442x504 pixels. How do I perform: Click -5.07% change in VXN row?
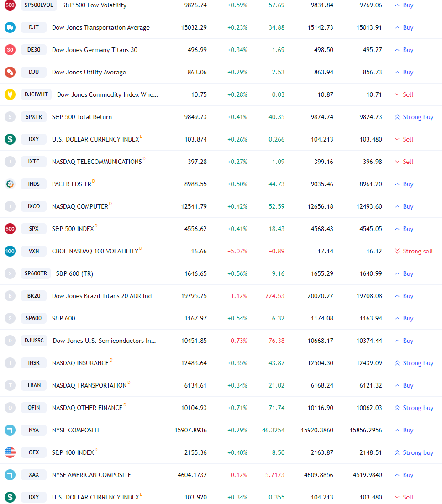point(237,251)
